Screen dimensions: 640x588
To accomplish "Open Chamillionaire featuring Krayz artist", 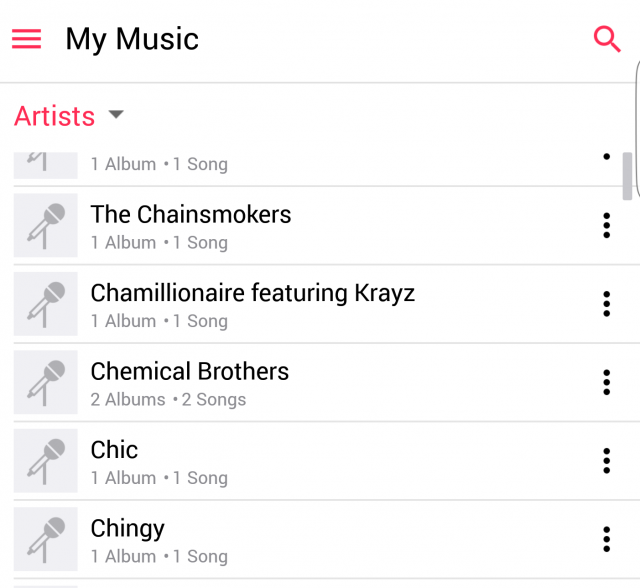I will [x=252, y=293].
